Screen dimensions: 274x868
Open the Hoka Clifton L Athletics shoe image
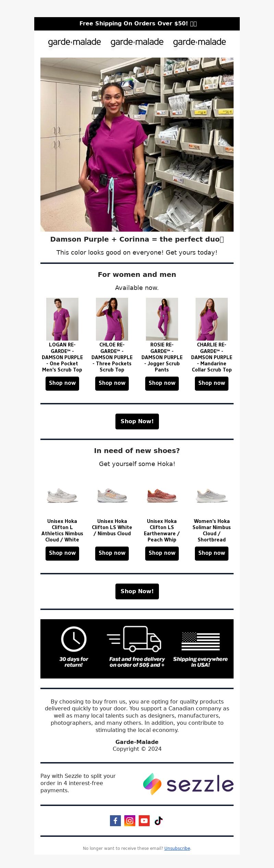tap(62, 496)
